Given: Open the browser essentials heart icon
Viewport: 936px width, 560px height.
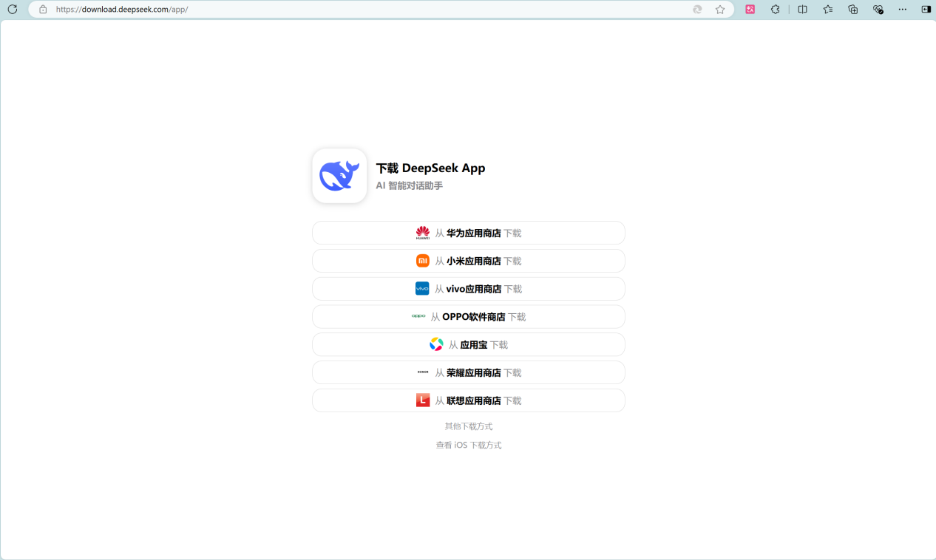Looking at the screenshot, I should tap(878, 10).
